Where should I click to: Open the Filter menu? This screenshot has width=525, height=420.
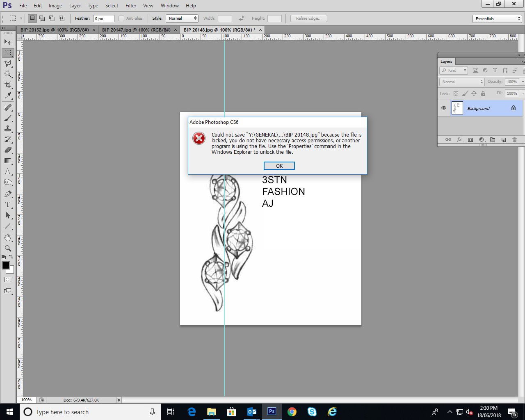pyautogui.click(x=131, y=6)
